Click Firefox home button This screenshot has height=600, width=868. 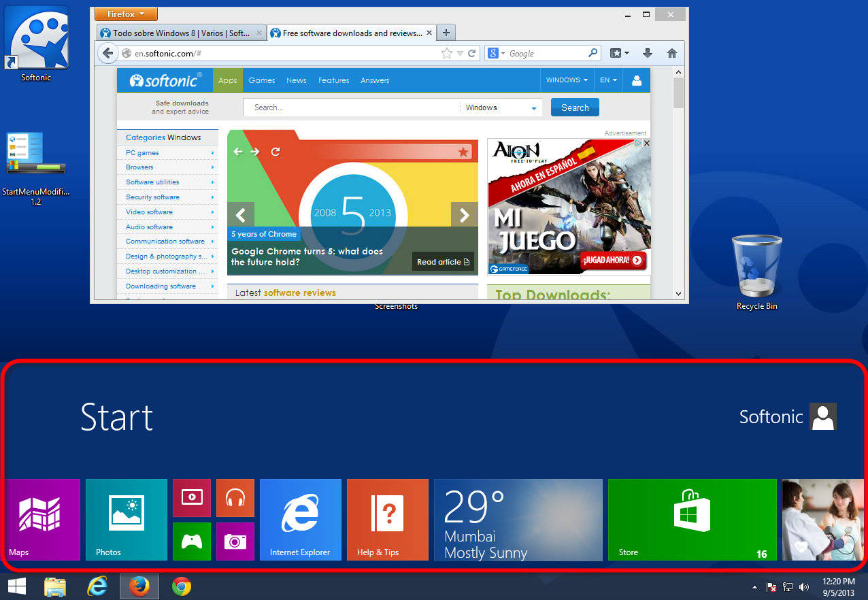point(671,53)
